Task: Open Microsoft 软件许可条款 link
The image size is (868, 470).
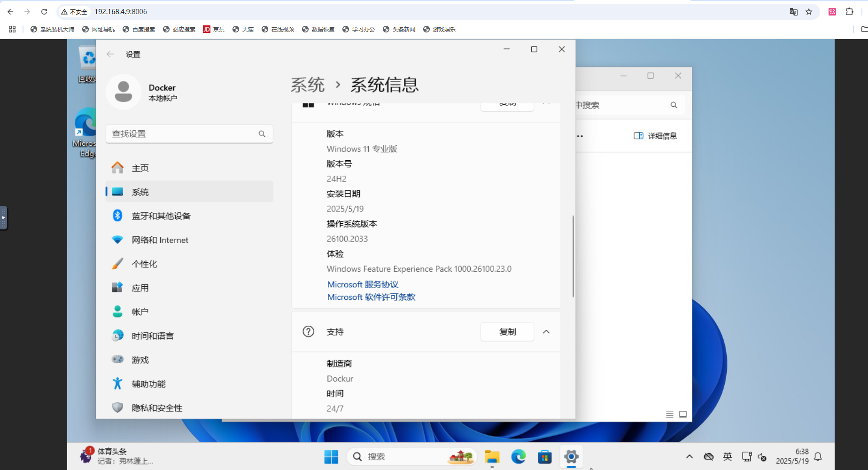Action: click(x=371, y=297)
